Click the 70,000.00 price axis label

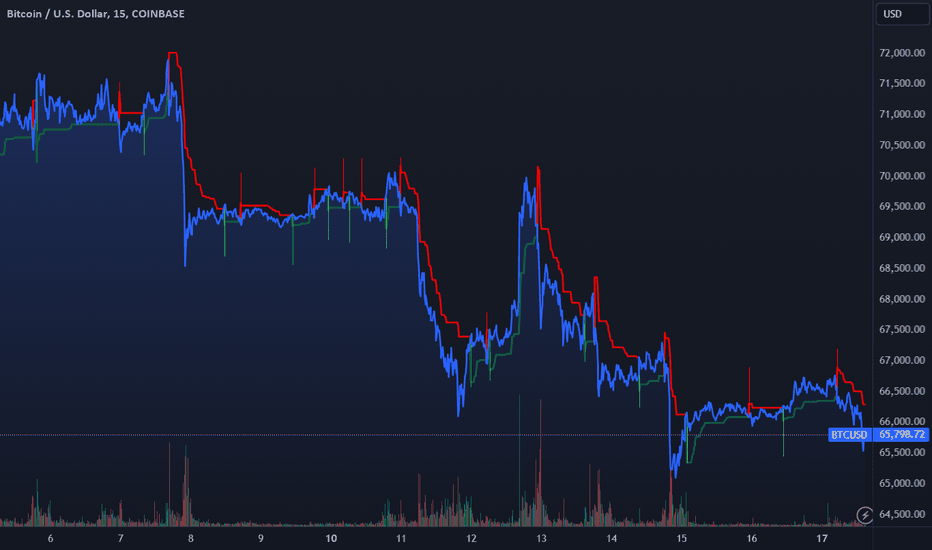pyautogui.click(x=902, y=176)
